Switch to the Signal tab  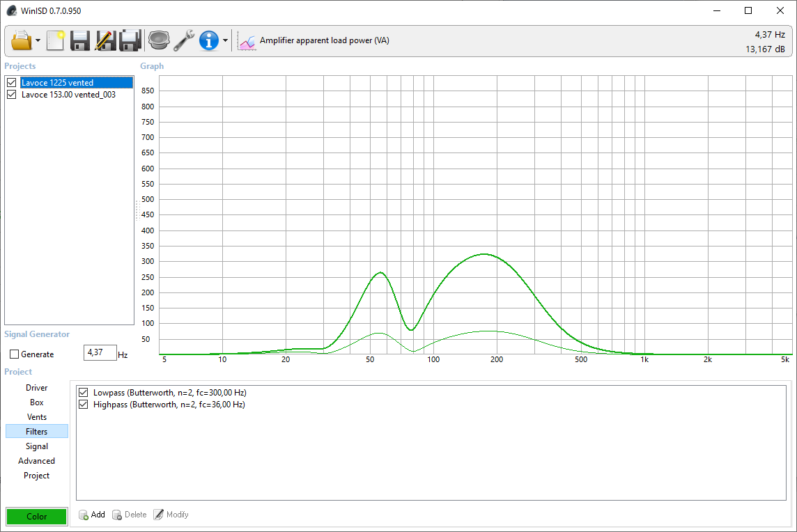coord(37,446)
